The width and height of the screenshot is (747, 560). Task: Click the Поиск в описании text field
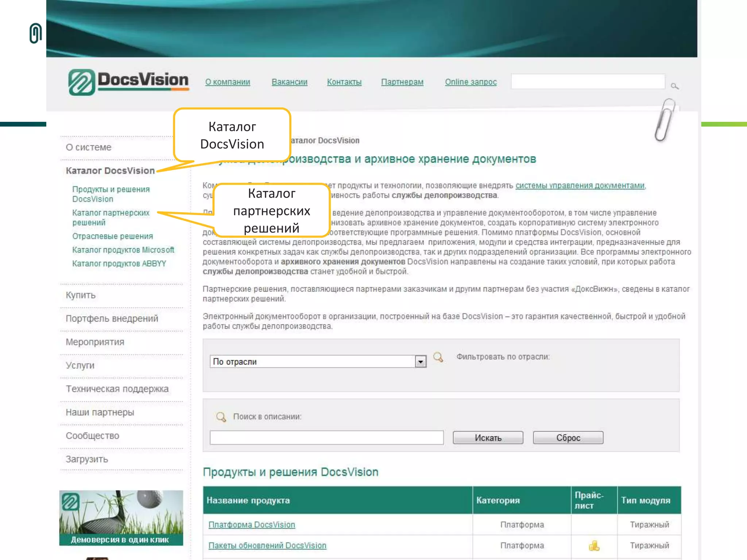pyautogui.click(x=326, y=437)
